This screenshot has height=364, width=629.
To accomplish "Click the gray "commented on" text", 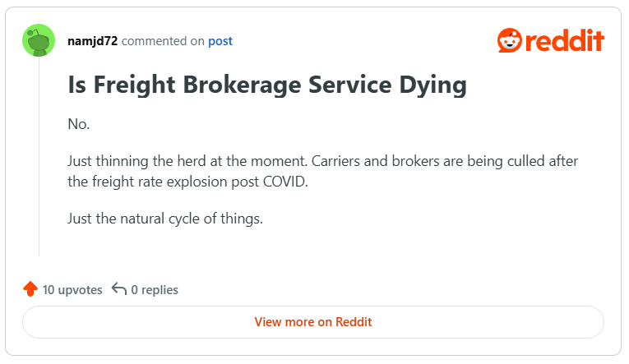I will coord(162,41).
